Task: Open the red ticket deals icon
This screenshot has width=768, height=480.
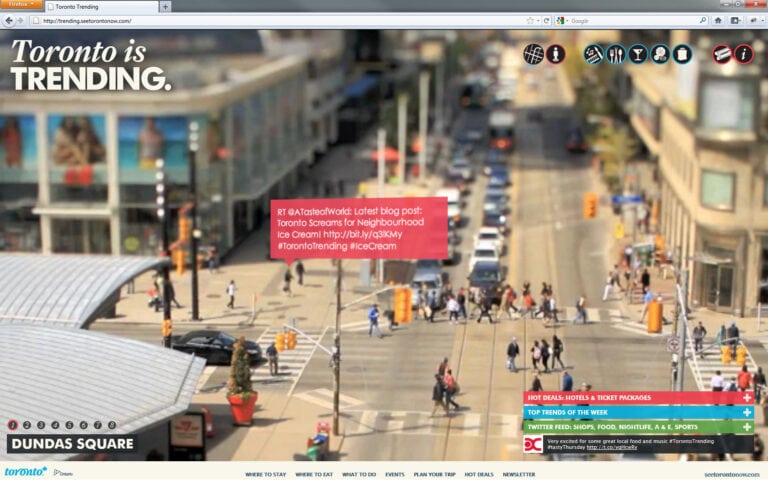Action: pos(722,54)
